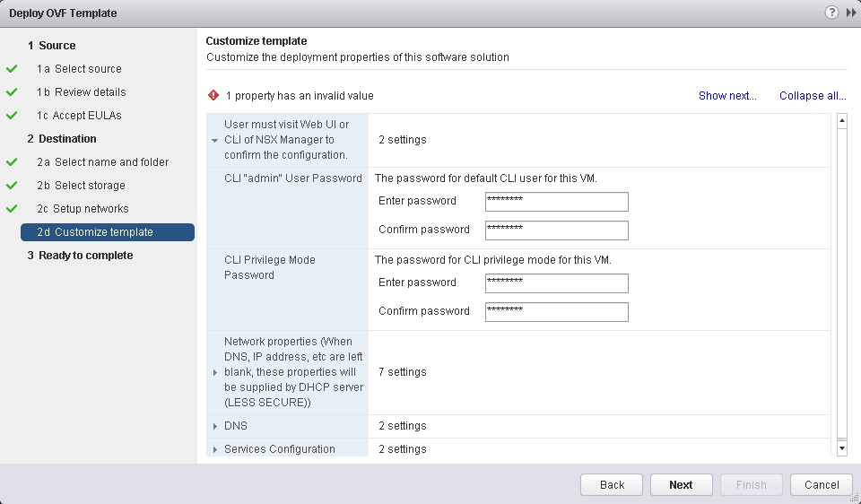Click the green checkmark beside Accept EULAs
Image resolution: width=861 pixels, height=504 pixels.
pyautogui.click(x=12, y=116)
